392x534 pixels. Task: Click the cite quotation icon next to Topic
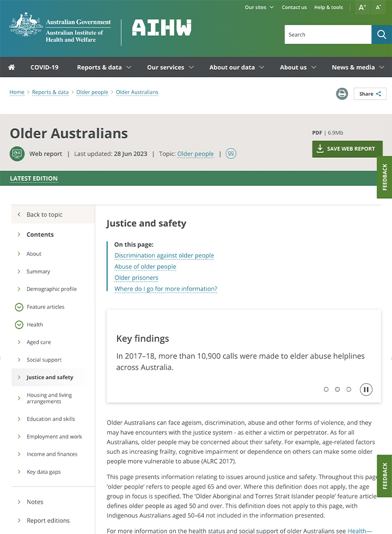[x=231, y=154]
